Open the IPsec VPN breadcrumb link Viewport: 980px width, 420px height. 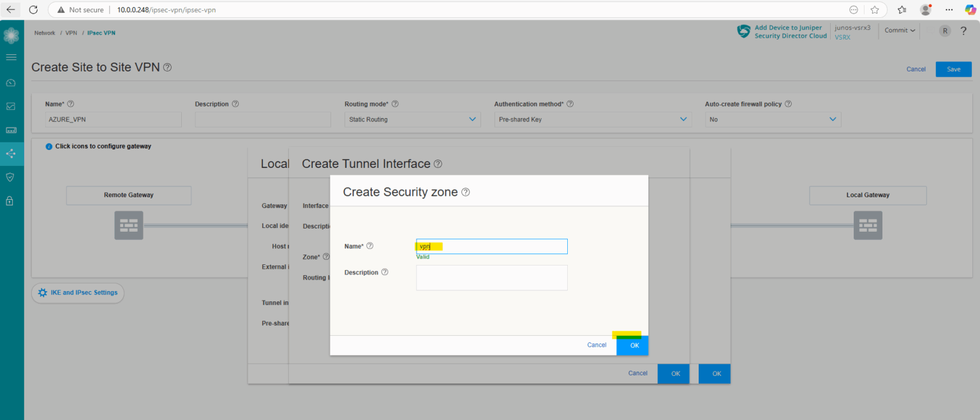[x=101, y=33]
